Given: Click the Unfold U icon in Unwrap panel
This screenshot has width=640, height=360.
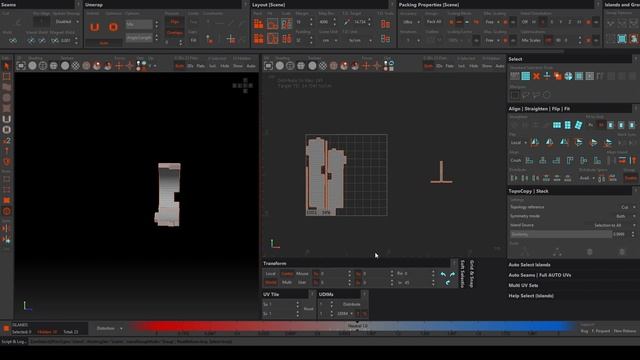Looking at the screenshot, I should [95, 27].
